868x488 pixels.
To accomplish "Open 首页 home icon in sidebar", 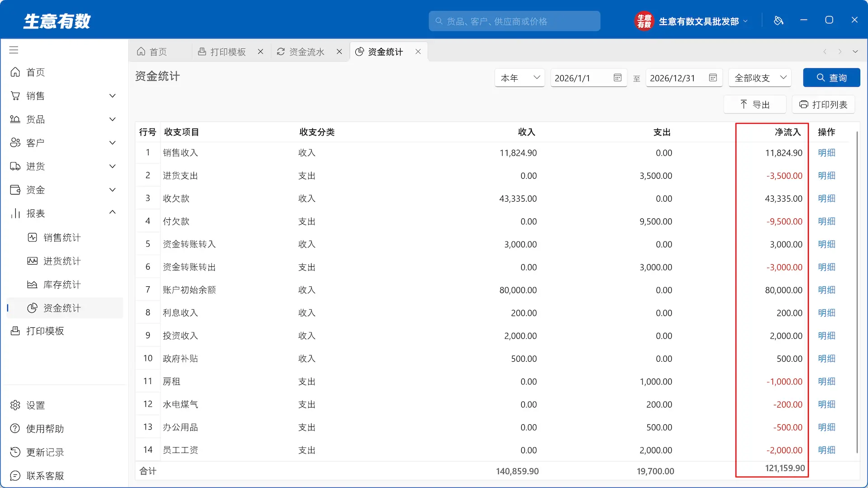I will tap(15, 72).
